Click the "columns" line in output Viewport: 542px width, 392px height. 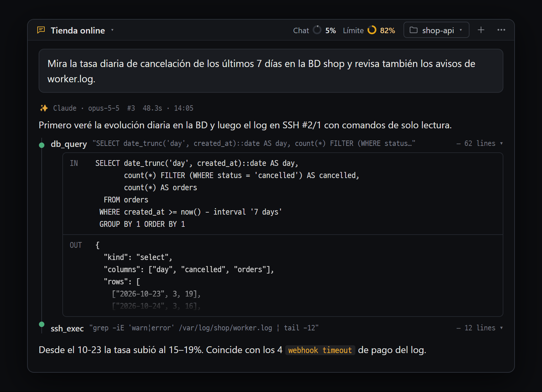tap(189, 269)
